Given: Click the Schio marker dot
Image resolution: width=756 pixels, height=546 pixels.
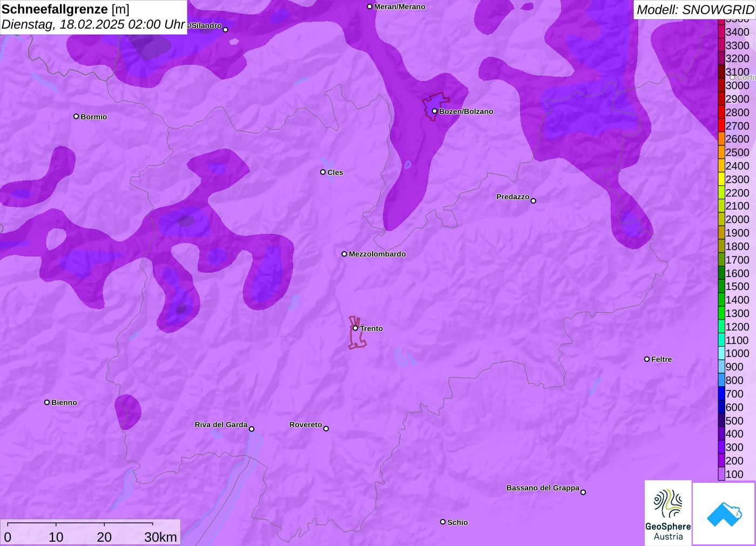Looking at the screenshot, I should (x=443, y=522).
